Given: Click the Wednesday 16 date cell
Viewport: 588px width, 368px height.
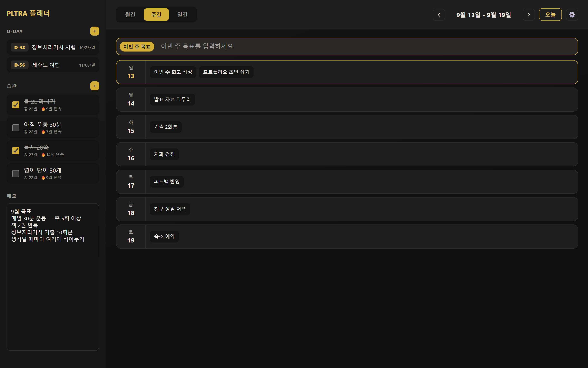Looking at the screenshot, I should 131,154.
